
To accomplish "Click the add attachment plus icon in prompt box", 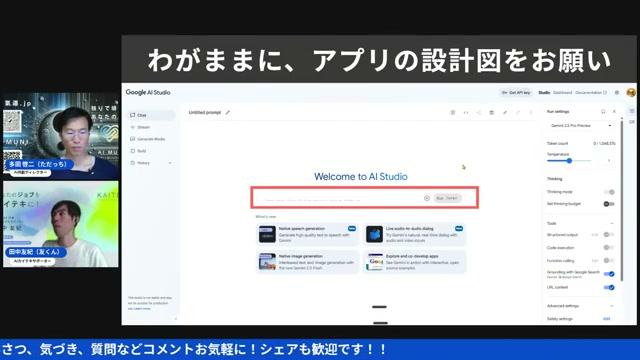I will [x=427, y=198].
